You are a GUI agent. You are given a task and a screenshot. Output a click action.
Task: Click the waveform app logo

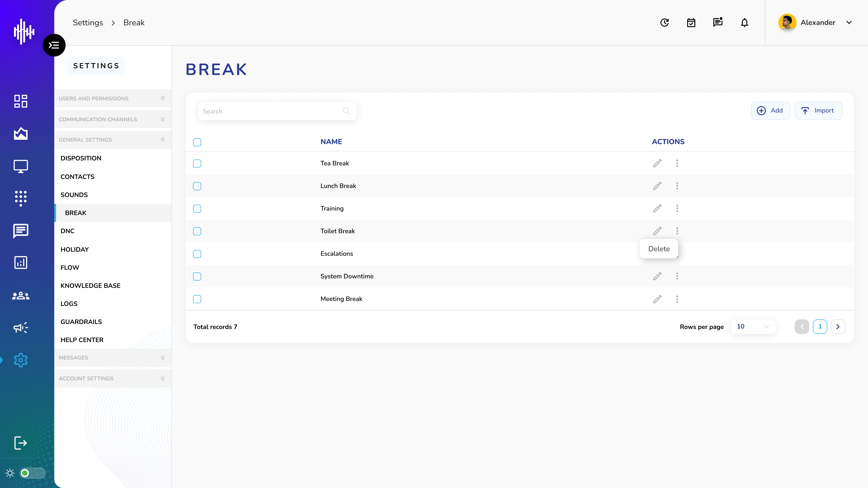tap(24, 32)
